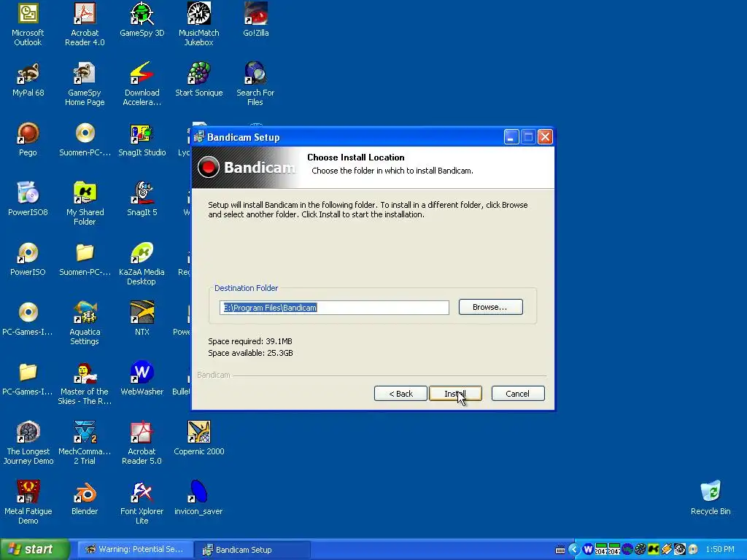Select the My Shared Folder icon
The width and height of the screenshot is (747, 560).
85,203
